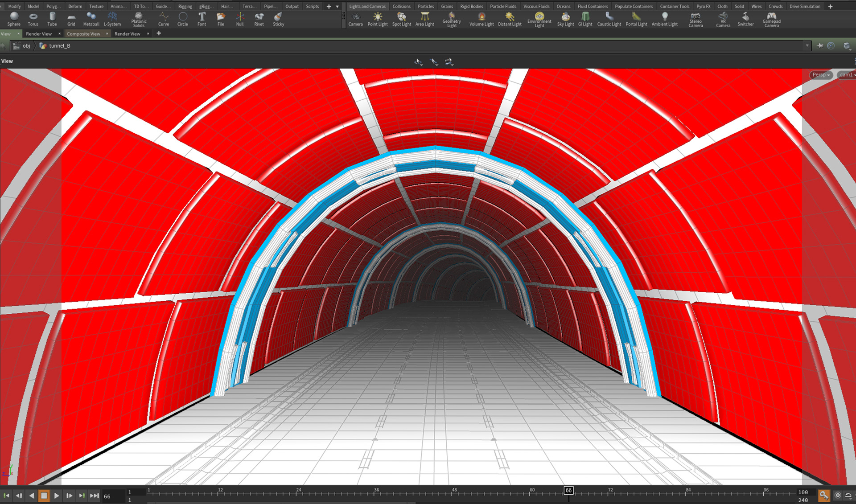The width and height of the screenshot is (856, 504).
Task: Jump to the first frame
Action: click(6, 496)
